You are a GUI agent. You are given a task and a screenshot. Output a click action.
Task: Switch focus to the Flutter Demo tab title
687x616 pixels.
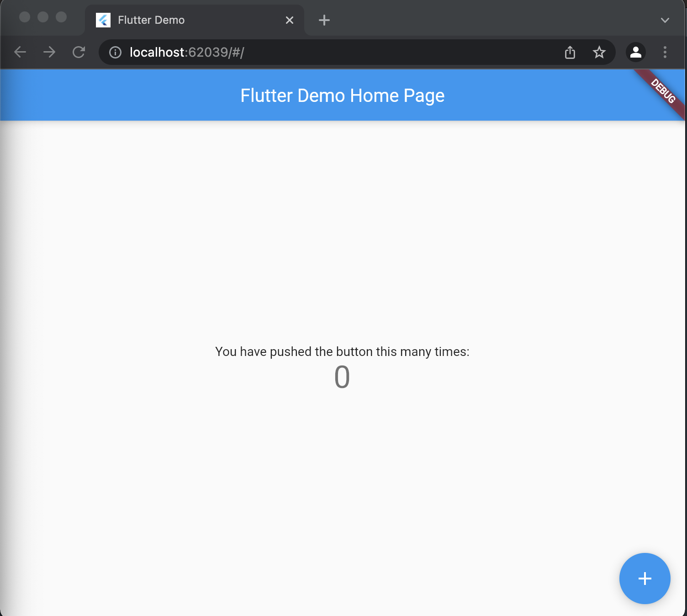pyautogui.click(x=151, y=20)
